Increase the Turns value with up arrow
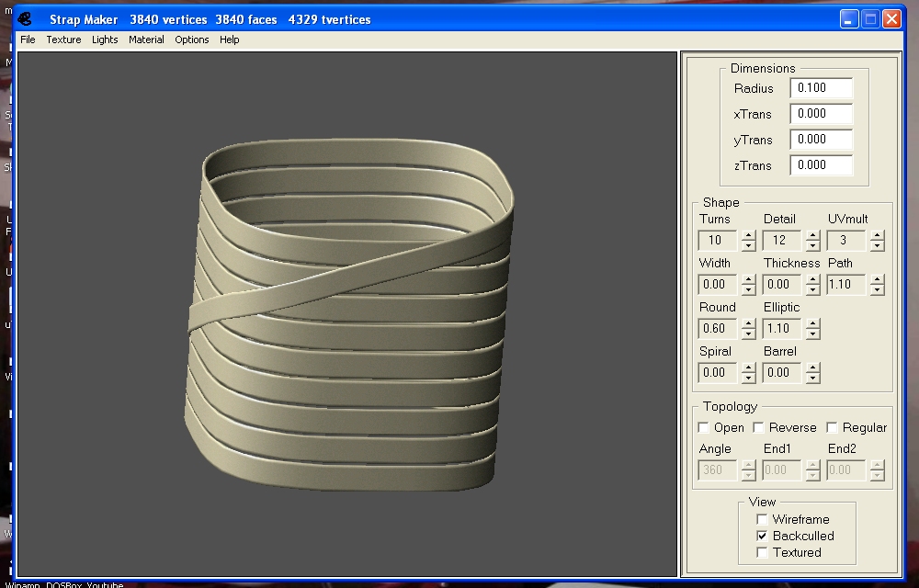 pos(748,235)
